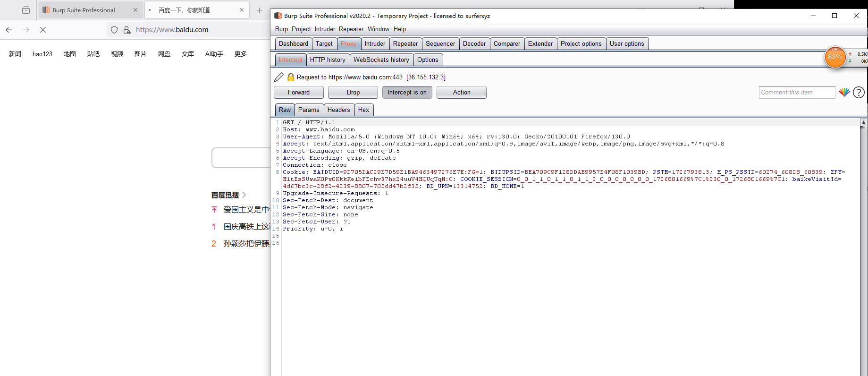Close the Burp Suite Professional browser tab

[x=135, y=10]
